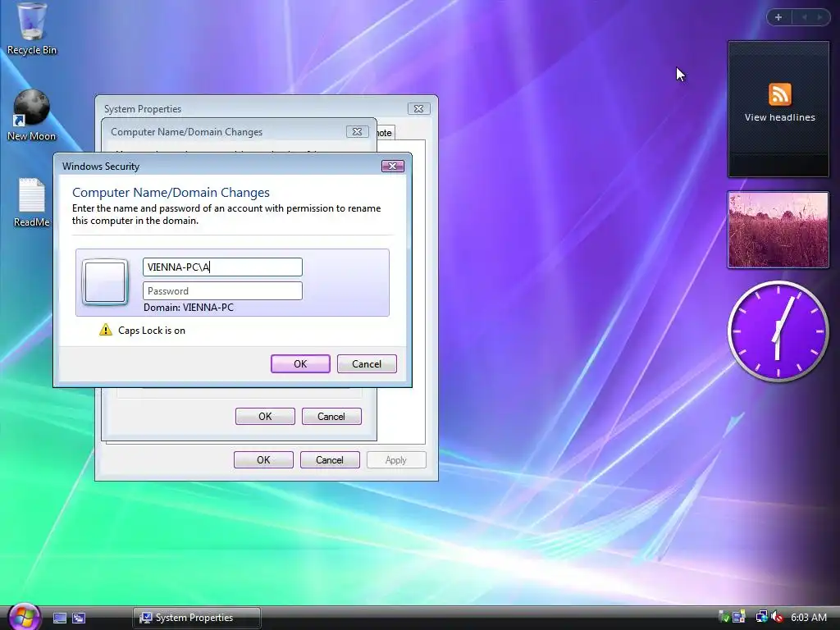Click the user name field with VIENNA-PC\A

(x=222, y=267)
